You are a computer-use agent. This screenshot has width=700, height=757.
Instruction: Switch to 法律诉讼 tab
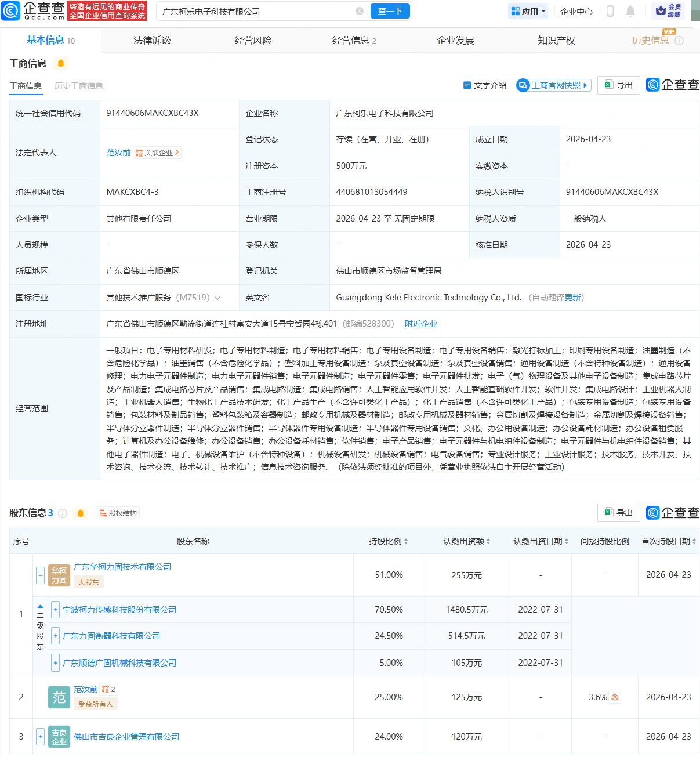pyautogui.click(x=152, y=41)
